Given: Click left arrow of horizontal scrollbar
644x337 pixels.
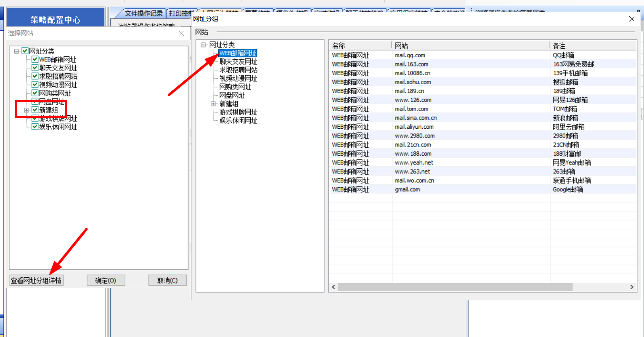Looking at the screenshot, I should (334, 287).
